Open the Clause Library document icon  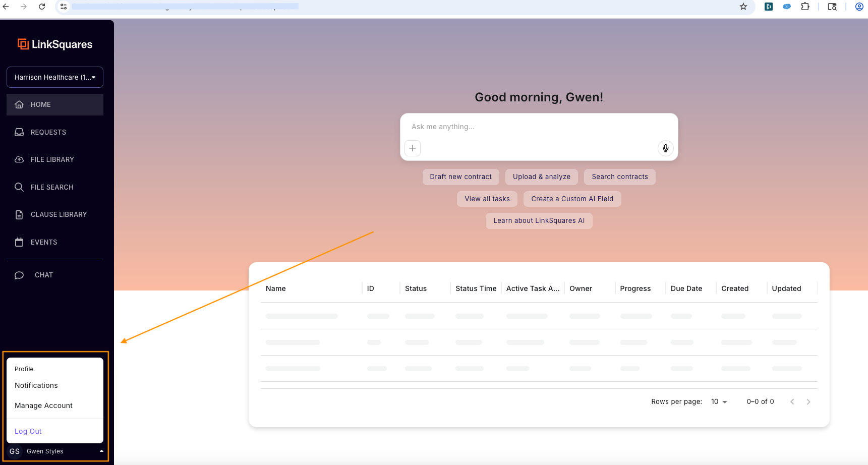click(x=19, y=214)
